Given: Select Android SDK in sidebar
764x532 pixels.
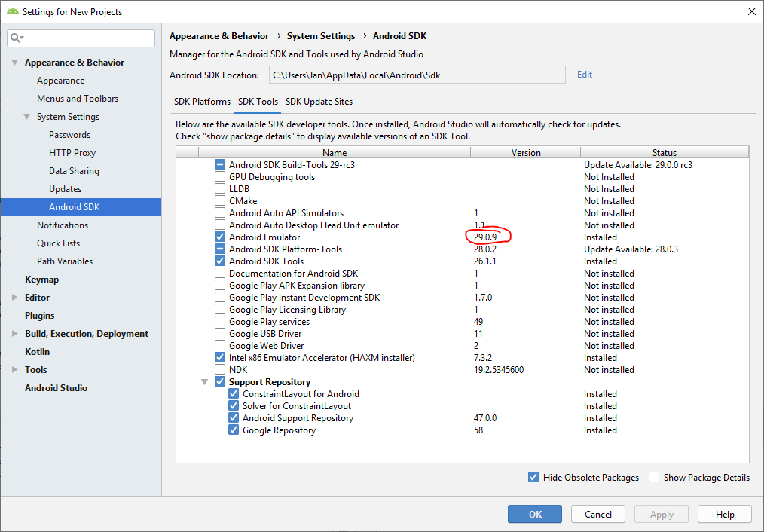Looking at the screenshot, I should coord(81,207).
